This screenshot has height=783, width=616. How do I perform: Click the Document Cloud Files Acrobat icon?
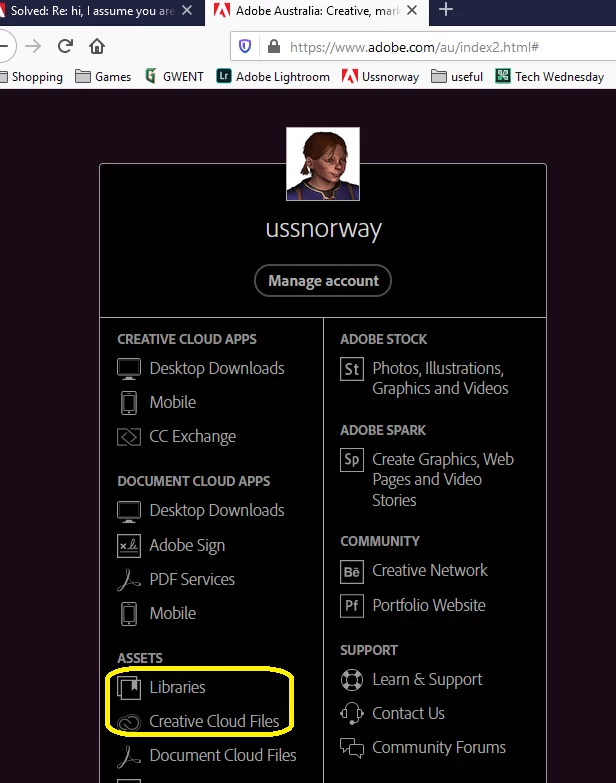tap(129, 756)
